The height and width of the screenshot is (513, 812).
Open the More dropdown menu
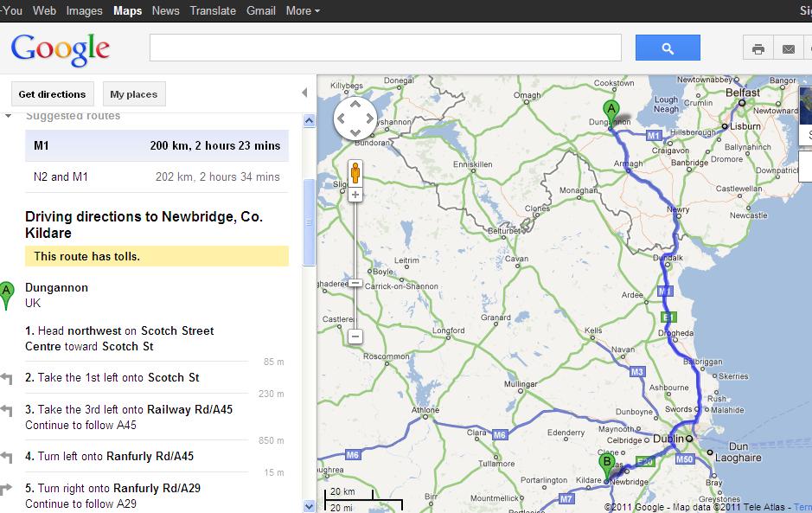[x=303, y=10]
